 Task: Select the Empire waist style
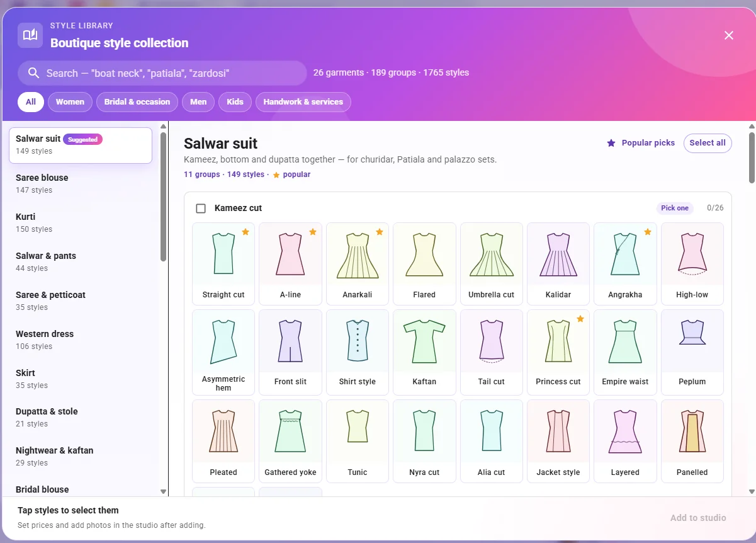coord(625,352)
